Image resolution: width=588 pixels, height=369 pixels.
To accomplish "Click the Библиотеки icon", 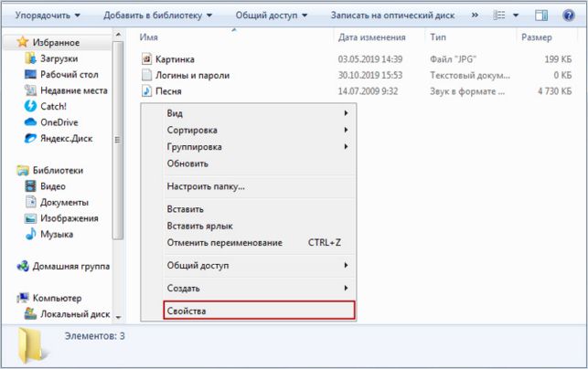I will 23,171.
